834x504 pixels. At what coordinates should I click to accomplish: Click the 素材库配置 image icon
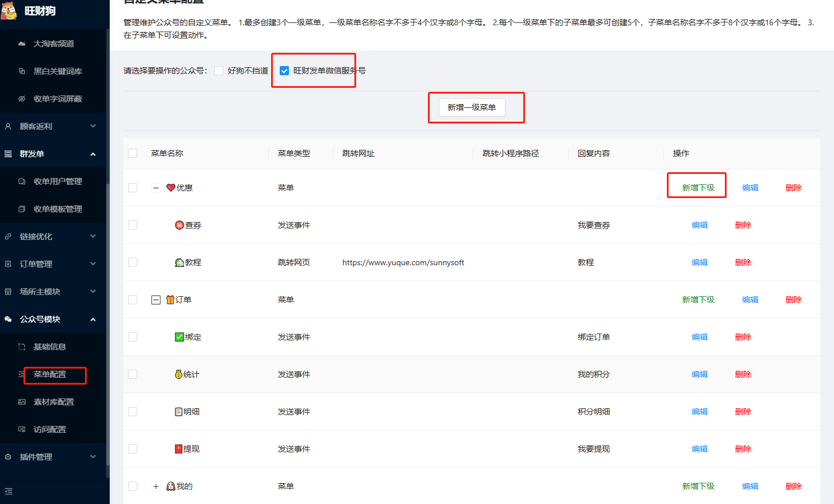tap(22, 402)
